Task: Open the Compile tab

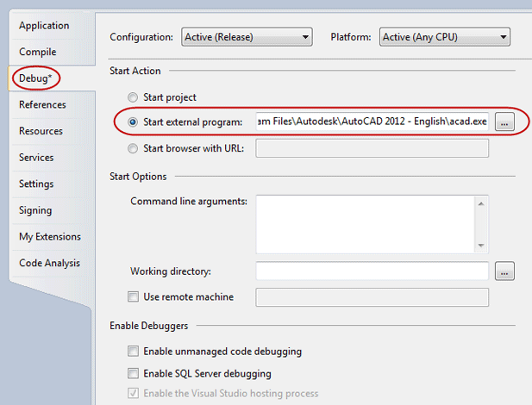Action: (x=38, y=52)
